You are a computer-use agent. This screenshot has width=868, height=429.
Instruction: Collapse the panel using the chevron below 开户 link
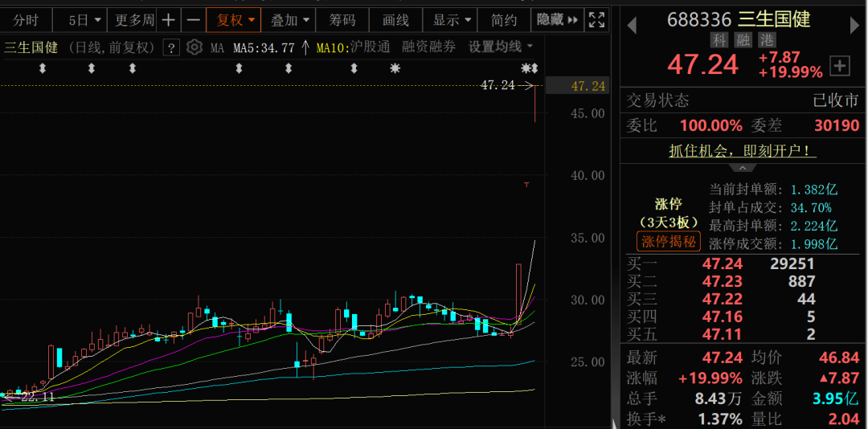(x=743, y=167)
